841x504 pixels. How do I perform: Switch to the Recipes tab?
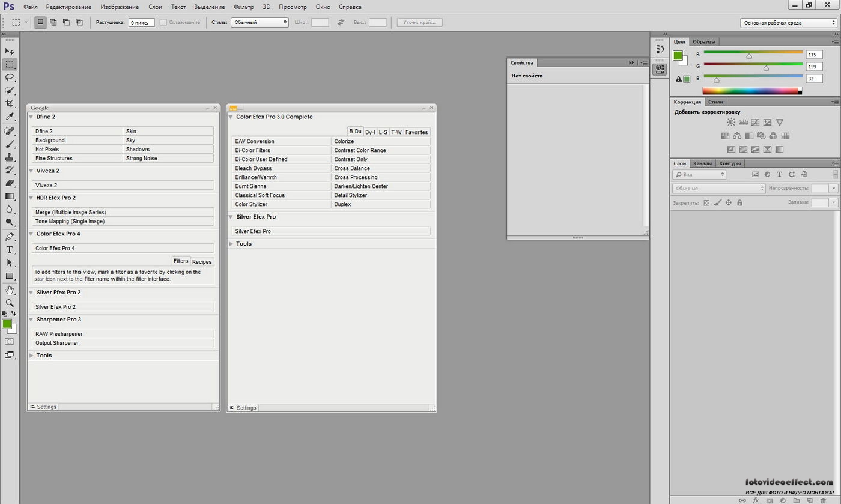(x=202, y=261)
